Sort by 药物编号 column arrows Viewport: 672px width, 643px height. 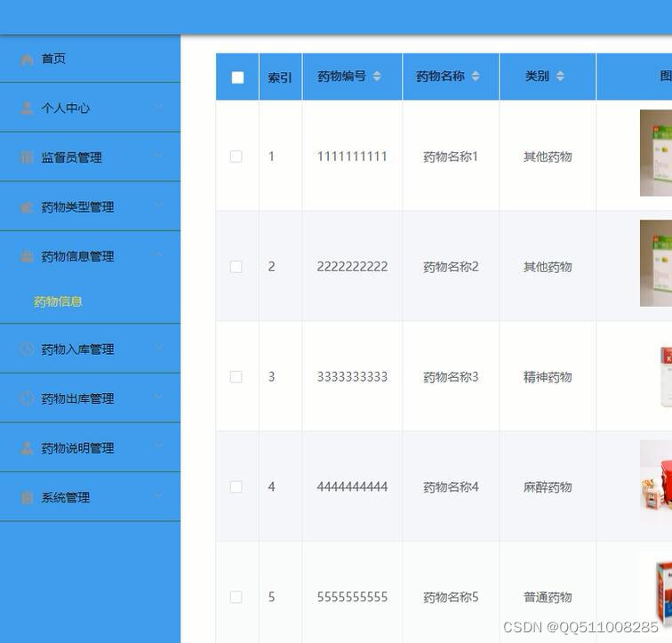(x=377, y=76)
